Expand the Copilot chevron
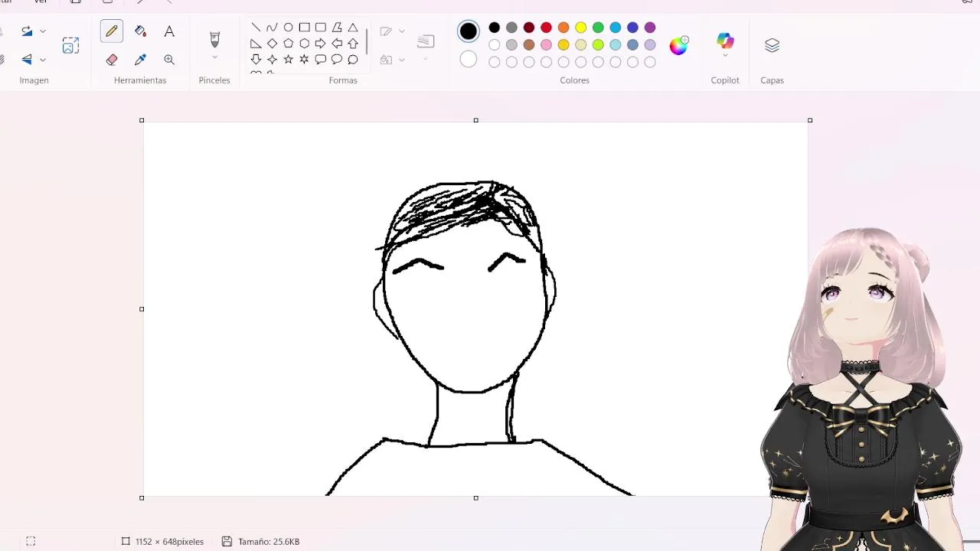Screen dimensions: 980x551 click(x=725, y=56)
